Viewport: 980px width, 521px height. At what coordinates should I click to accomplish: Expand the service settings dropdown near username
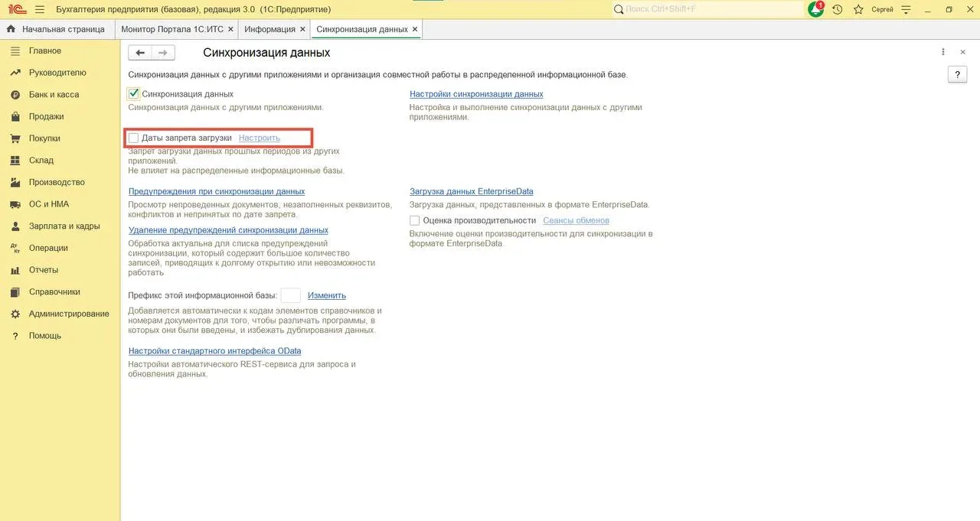pos(906,9)
